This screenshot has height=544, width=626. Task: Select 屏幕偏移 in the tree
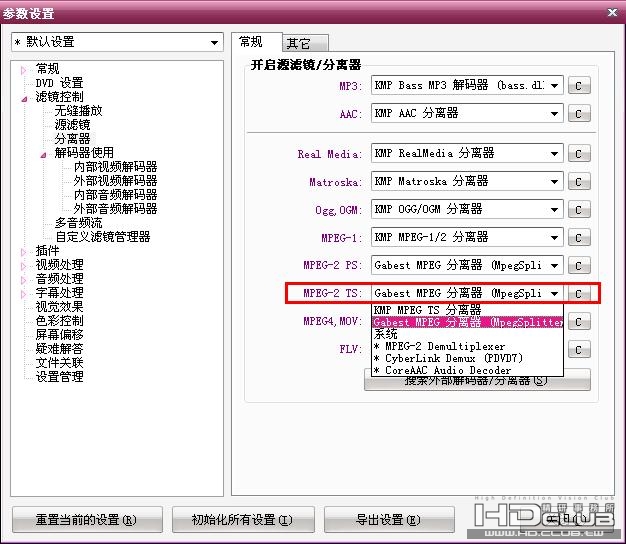59,334
